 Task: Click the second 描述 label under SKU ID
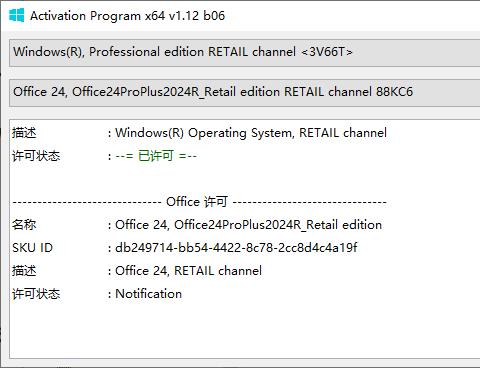24,271
